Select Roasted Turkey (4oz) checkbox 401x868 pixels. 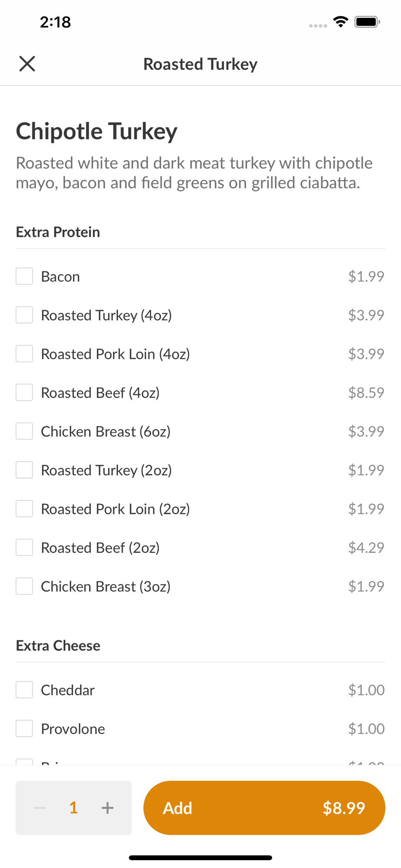tap(24, 315)
